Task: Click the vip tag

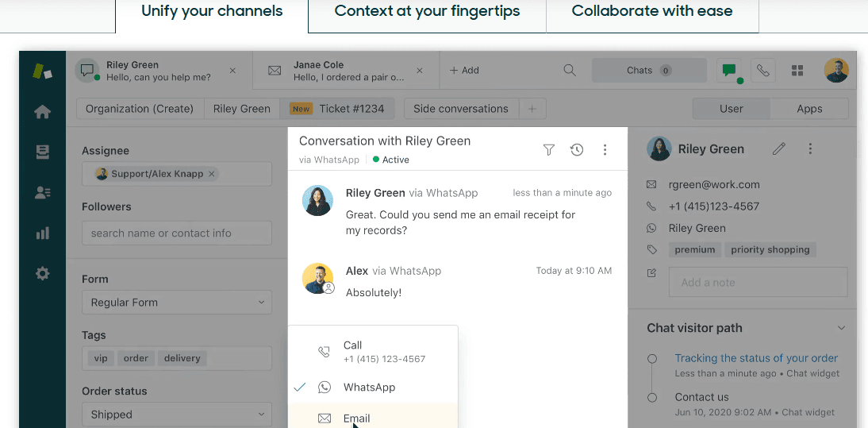Action: (101, 358)
